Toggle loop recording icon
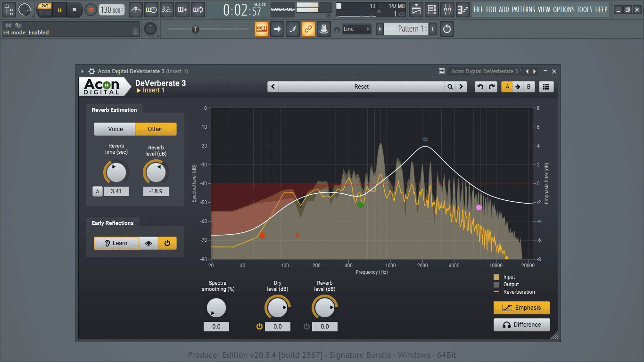644x362 pixels. [198, 9]
